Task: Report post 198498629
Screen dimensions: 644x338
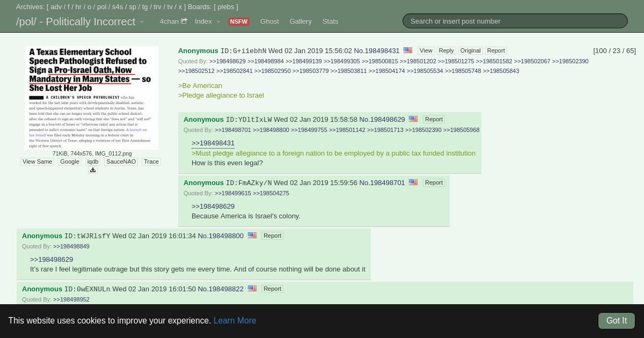Action: [x=434, y=119]
